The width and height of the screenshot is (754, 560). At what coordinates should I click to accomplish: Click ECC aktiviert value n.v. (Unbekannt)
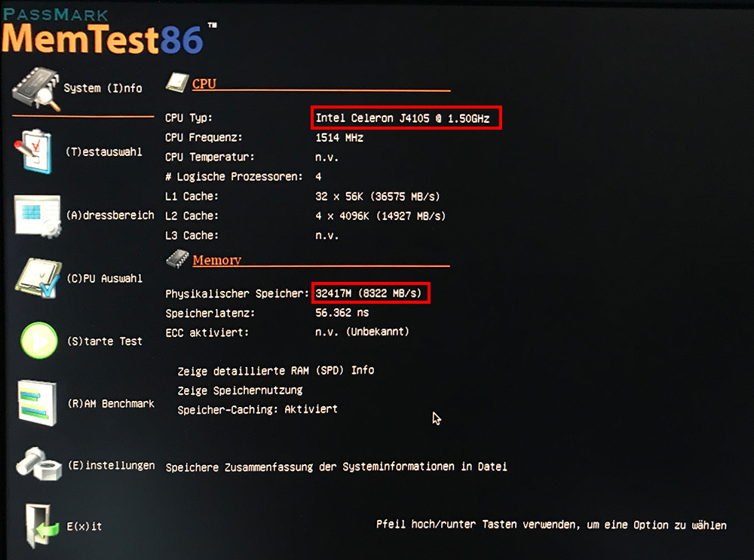click(362, 332)
